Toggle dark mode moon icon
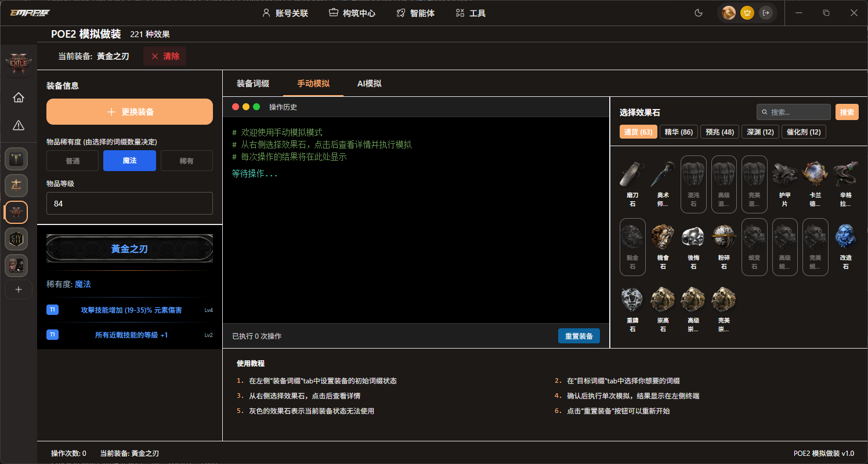Screen dimensions: 868x464 click(x=699, y=13)
